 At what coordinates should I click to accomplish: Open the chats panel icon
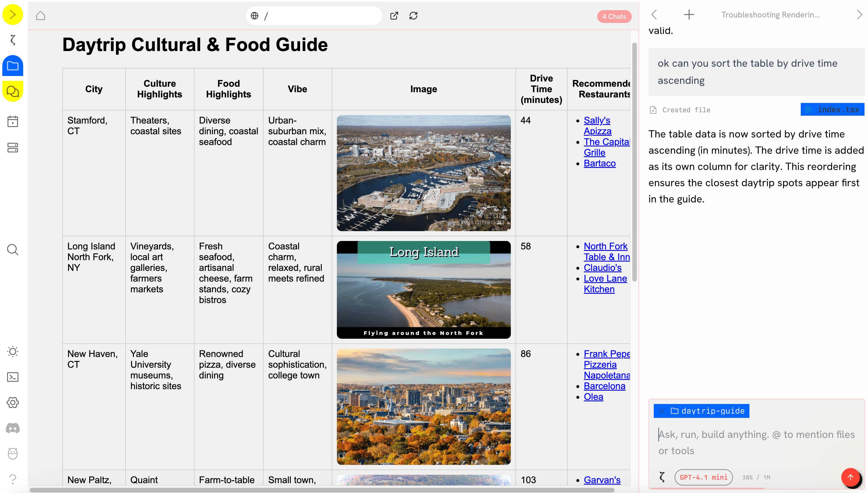pos(12,91)
